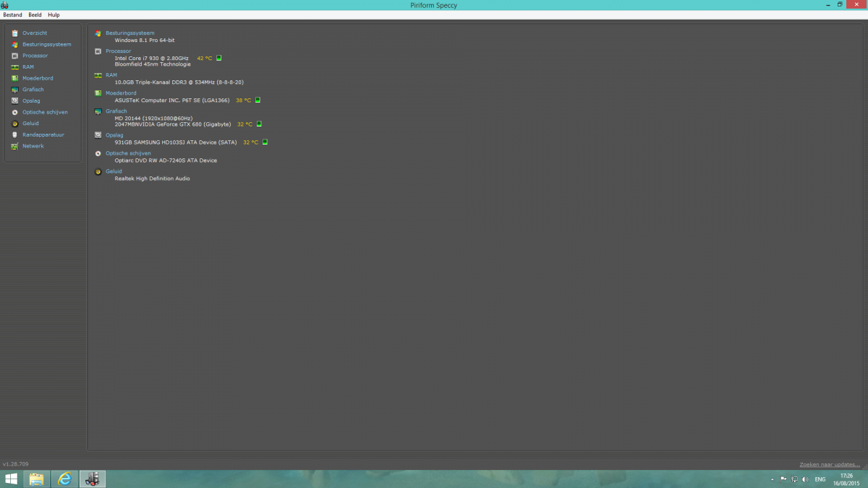
Task: Click the Optische schijven heading link in summary
Action: click(128, 153)
